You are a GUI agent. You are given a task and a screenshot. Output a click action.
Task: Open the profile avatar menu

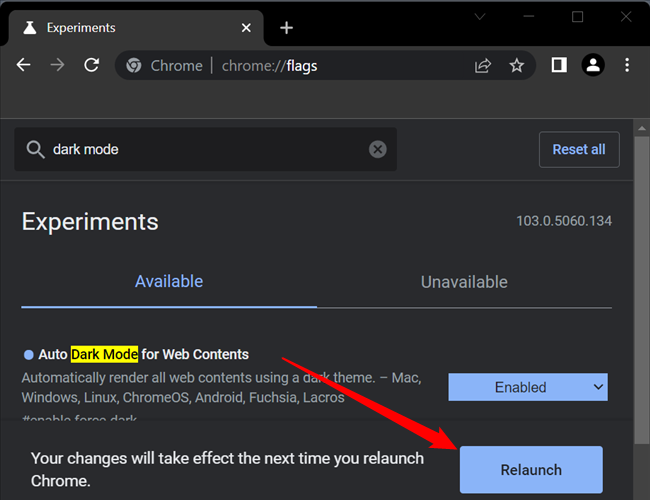click(x=593, y=65)
